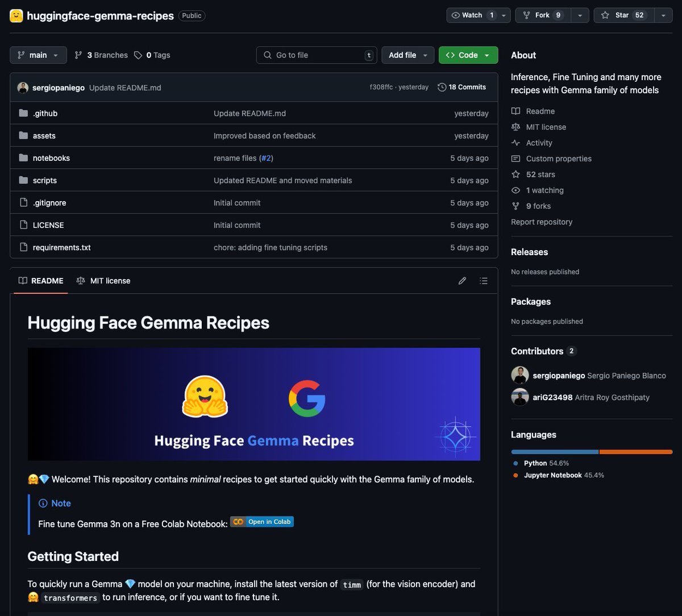Click the Hugging Face Gemma Recipes banner image
Screen dimensions: 682x616
[x=254, y=404]
